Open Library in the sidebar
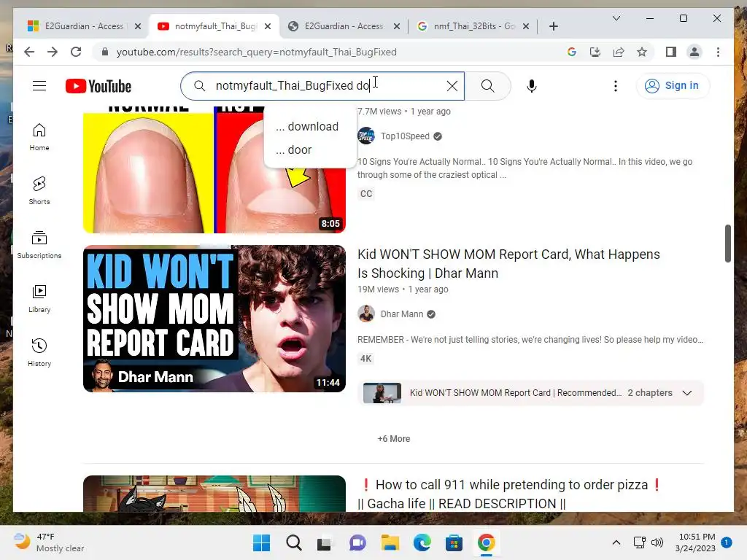The image size is (747, 560). tap(39, 298)
